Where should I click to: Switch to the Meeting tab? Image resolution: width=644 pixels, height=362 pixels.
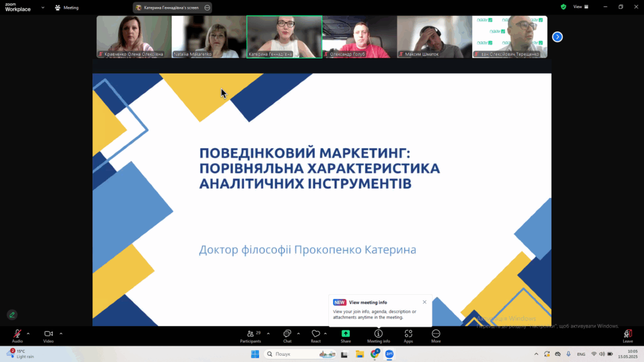point(67,8)
